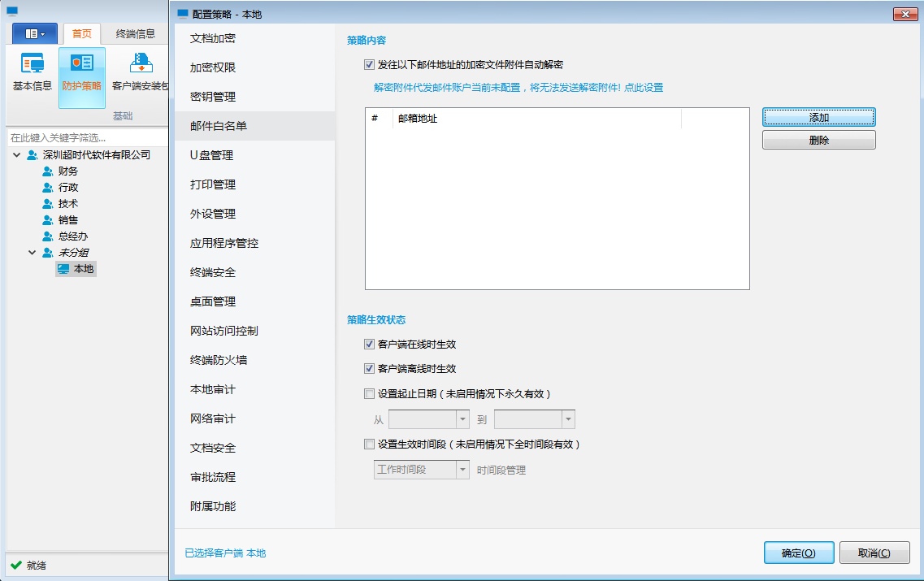924x581 pixels.
Task: Collapse the 未分组 tree node
Action: click(33, 253)
